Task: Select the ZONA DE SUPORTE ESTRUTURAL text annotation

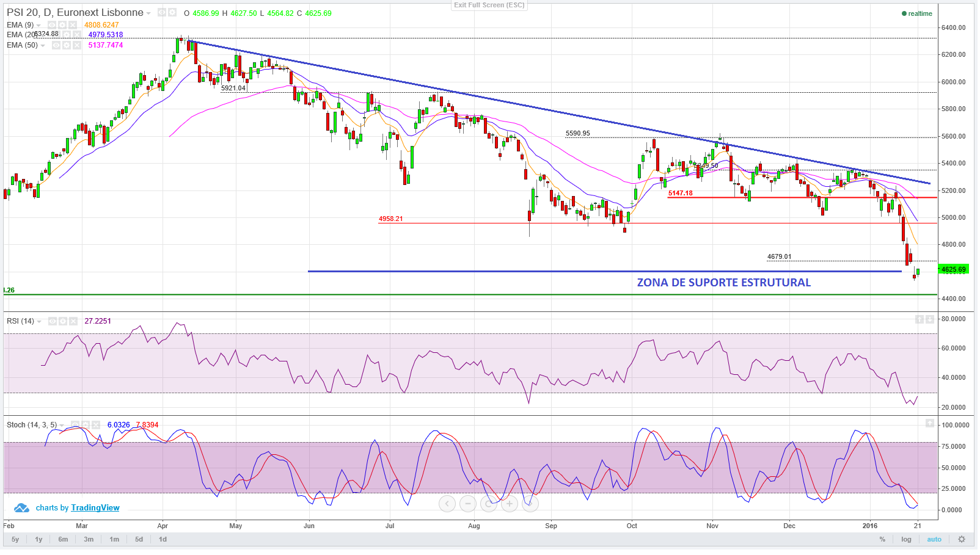Action: [x=724, y=283]
